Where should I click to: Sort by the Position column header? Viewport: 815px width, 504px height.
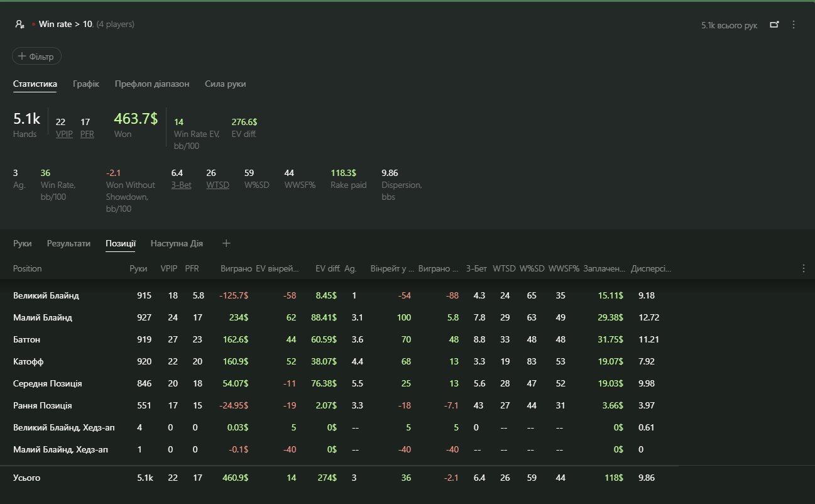[28, 268]
